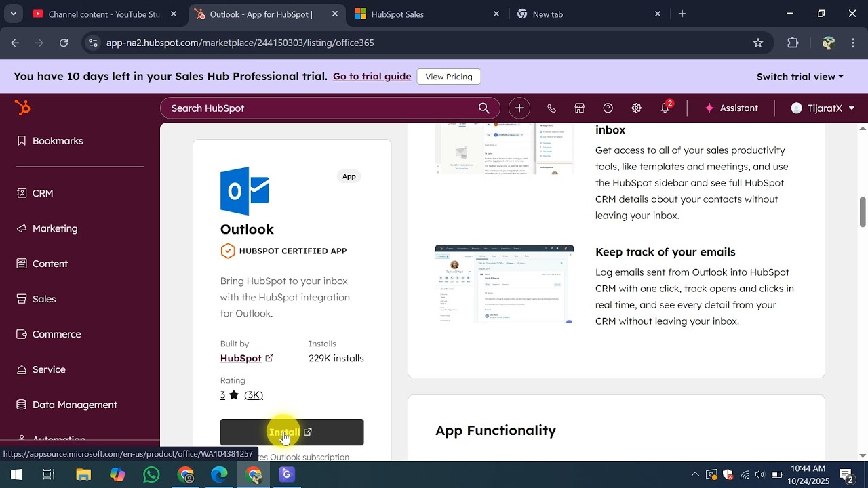Expand the TijaratX account menu

[823, 108]
